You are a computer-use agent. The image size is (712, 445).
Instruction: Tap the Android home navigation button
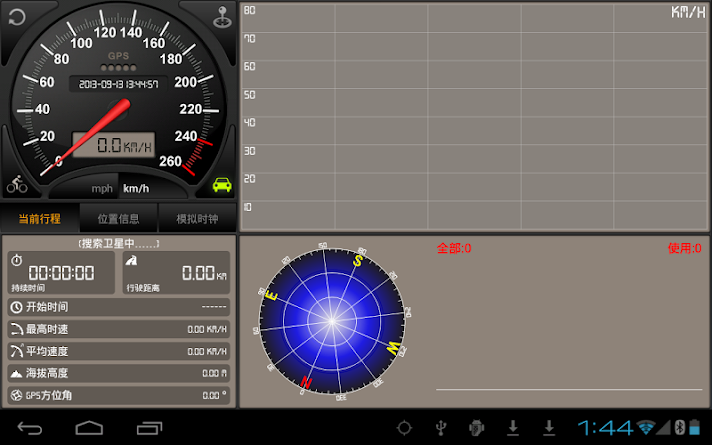click(89, 428)
